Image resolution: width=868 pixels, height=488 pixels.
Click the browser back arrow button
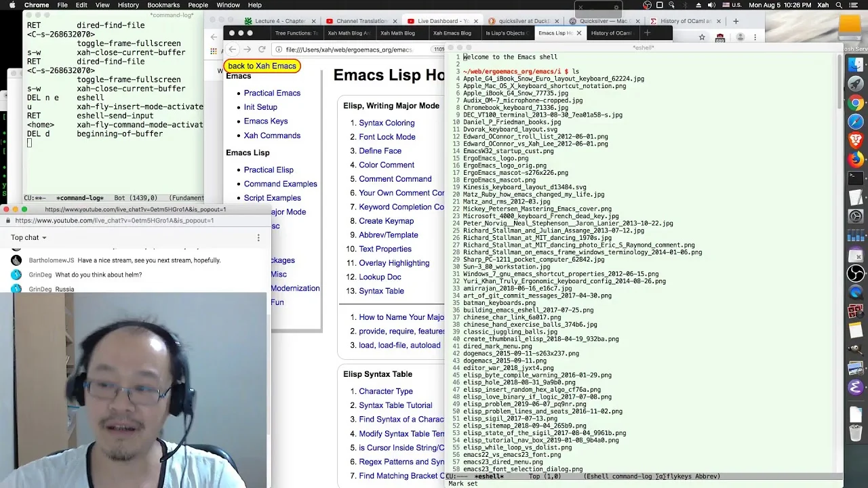(232, 49)
